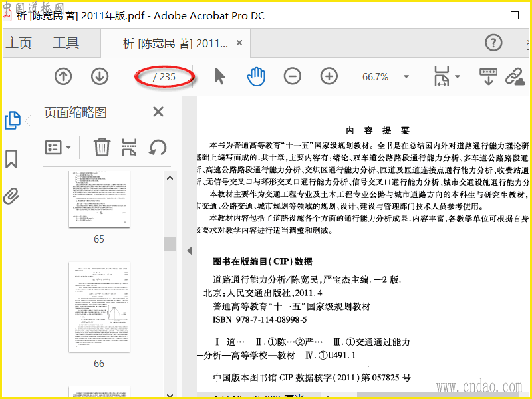Click the thumbnail panel scroll up arrow

[170, 178]
